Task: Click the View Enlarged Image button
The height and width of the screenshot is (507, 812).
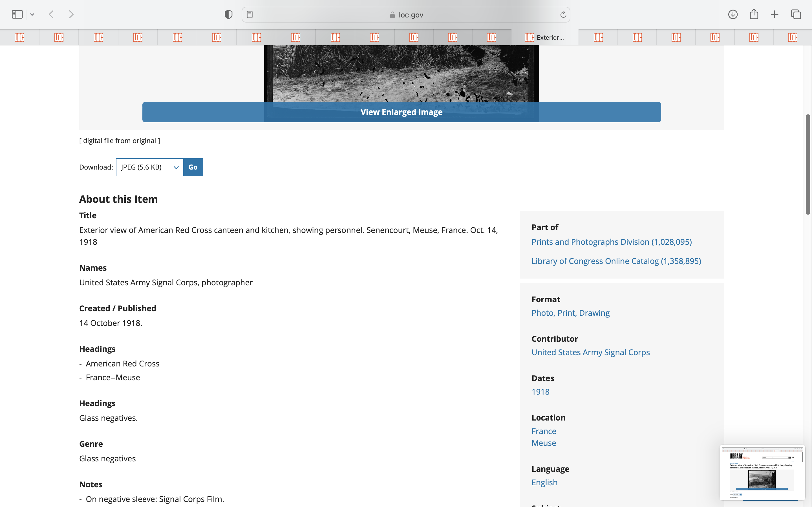Action: [x=401, y=112]
